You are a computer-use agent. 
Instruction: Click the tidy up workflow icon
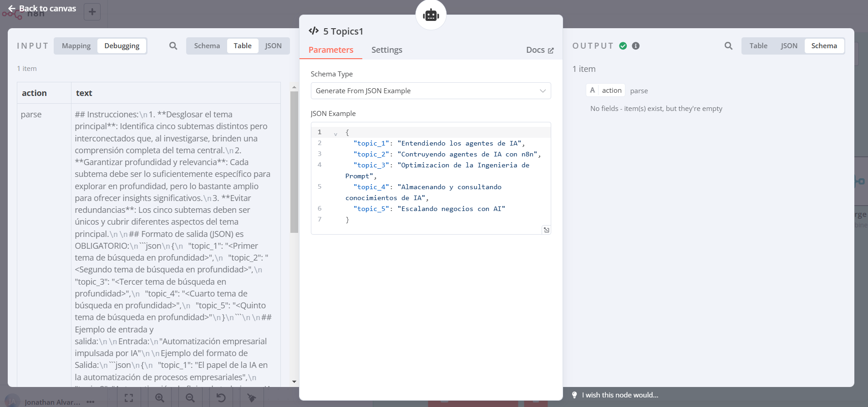(x=251, y=398)
